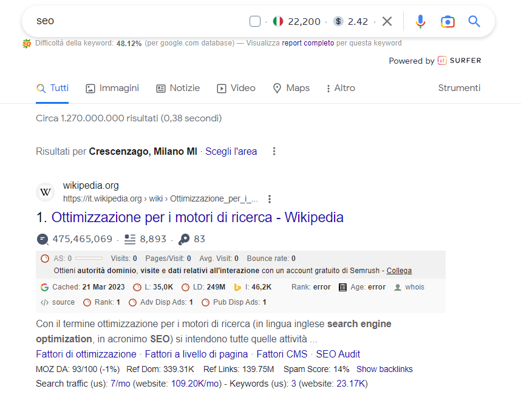Open Fattori CMS sitelink
The image size is (521, 420).
point(282,354)
